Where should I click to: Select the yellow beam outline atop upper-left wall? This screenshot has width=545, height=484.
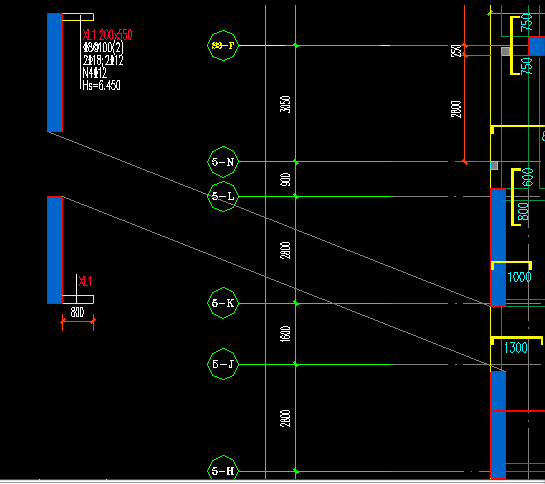(x=78, y=17)
